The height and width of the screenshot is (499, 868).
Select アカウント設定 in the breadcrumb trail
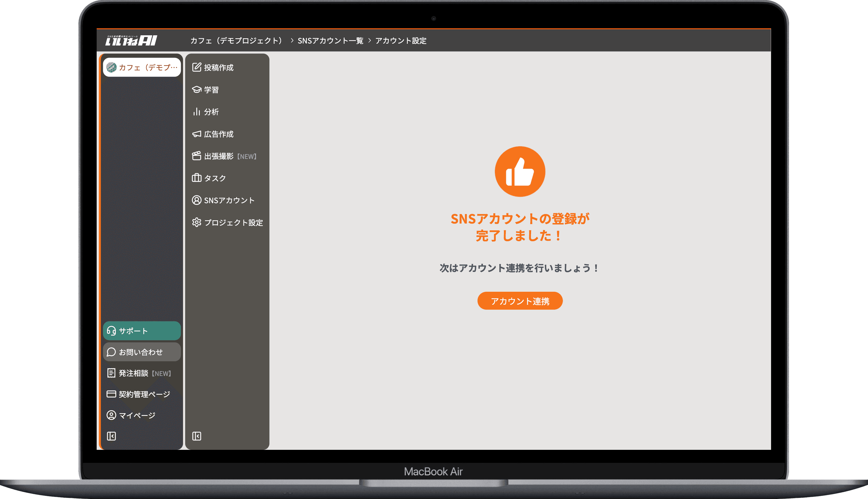tap(401, 40)
